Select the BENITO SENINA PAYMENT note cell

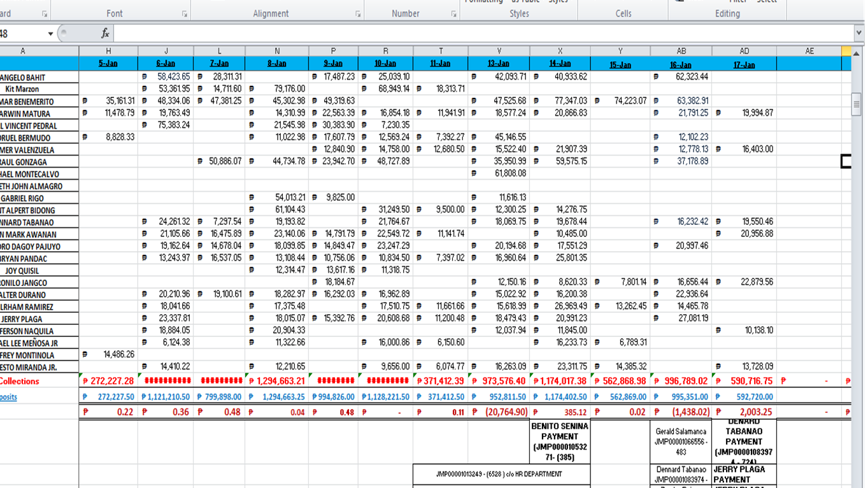click(560, 441)
